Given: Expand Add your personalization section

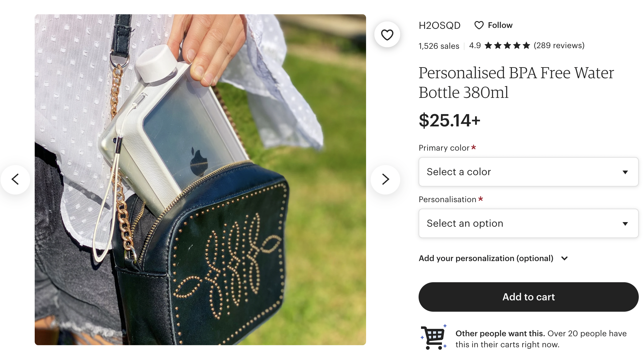Looking at the screenshot, I should 493,258.
